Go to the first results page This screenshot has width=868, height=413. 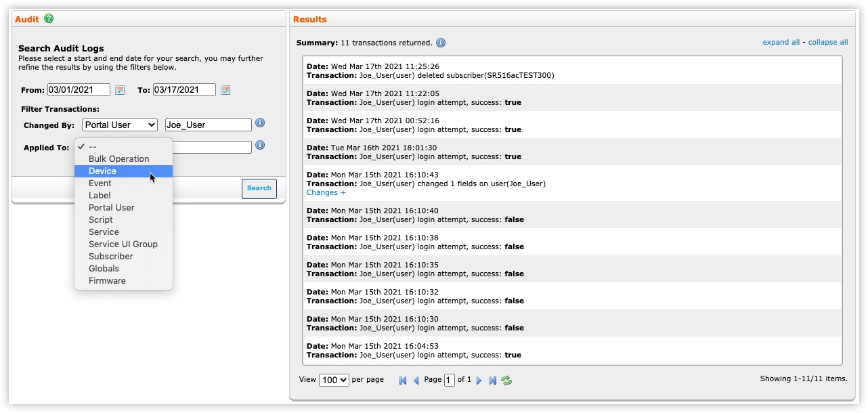pos(403,381)
